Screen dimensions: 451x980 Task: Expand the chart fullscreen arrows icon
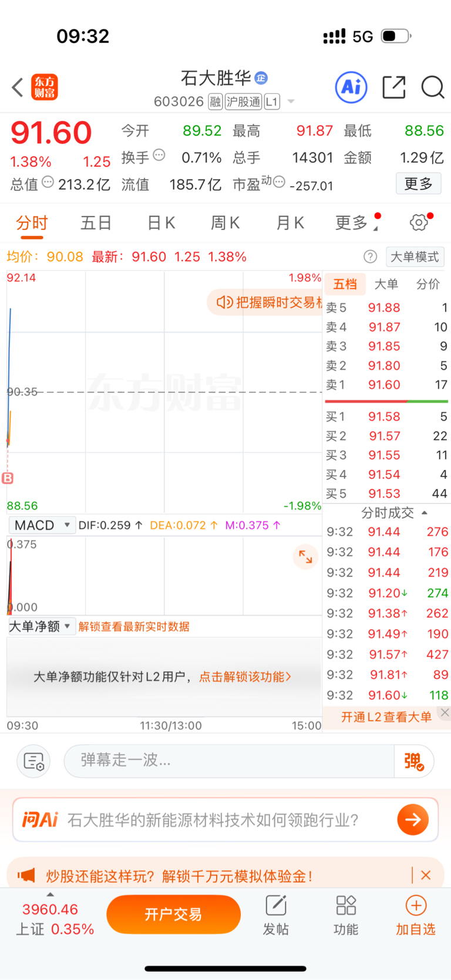[x=305, y=556]
